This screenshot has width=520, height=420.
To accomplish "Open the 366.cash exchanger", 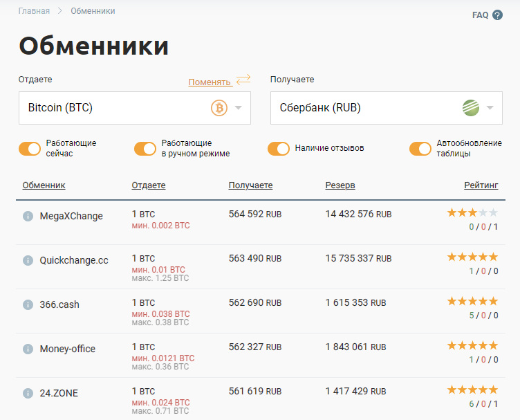I will [59, 304].
